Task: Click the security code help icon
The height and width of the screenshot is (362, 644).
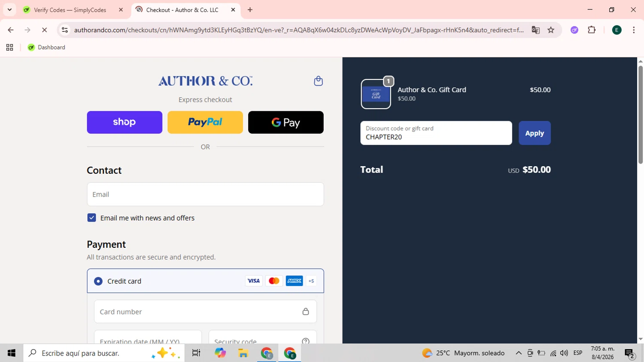Action: click(306, 341)
